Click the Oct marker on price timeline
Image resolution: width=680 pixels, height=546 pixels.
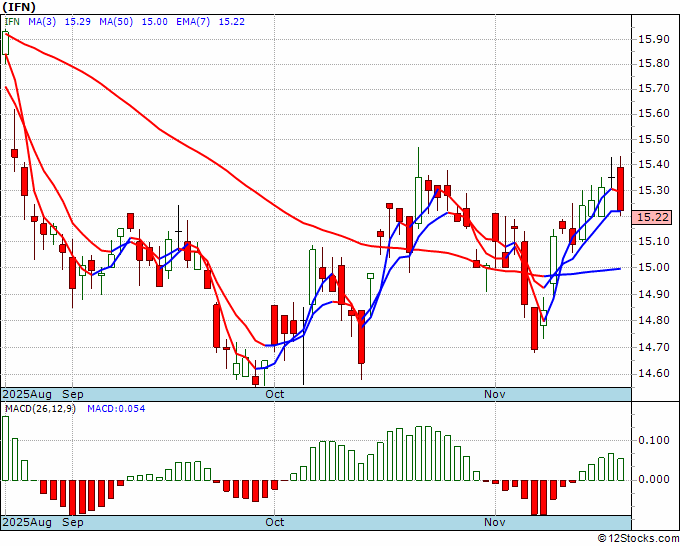click(x=275, y=394)
